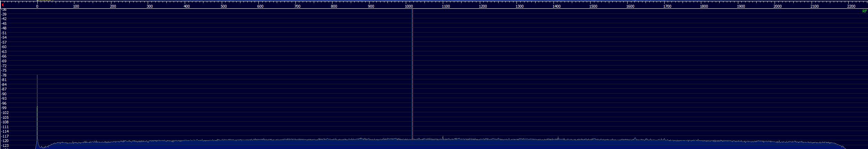
Task: Click the small spike near 1410 in spectrum
Action: tap(558, 138)
